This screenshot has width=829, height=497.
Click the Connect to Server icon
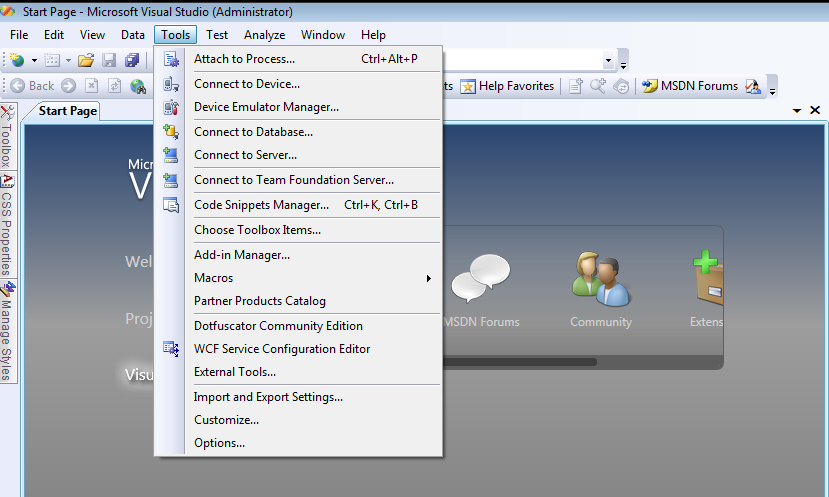tap(171, 155)
